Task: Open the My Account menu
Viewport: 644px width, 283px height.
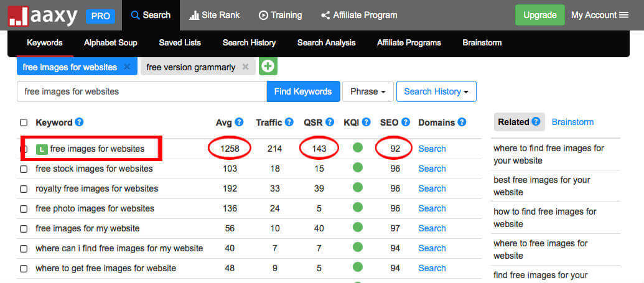Action: pos(600,15)
